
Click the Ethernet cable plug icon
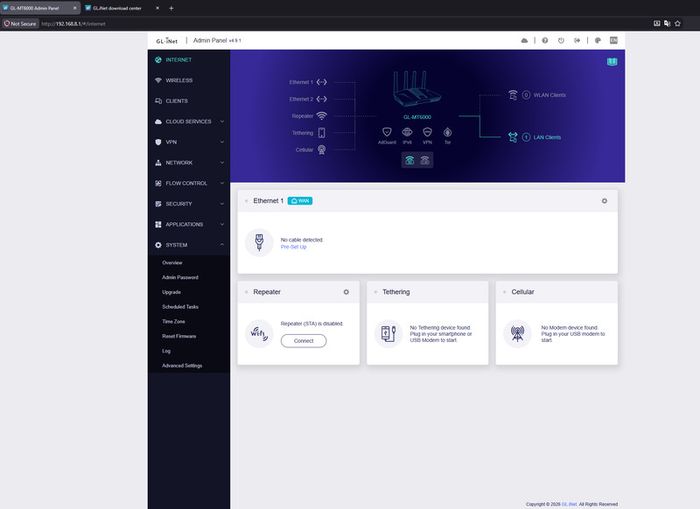259,242
